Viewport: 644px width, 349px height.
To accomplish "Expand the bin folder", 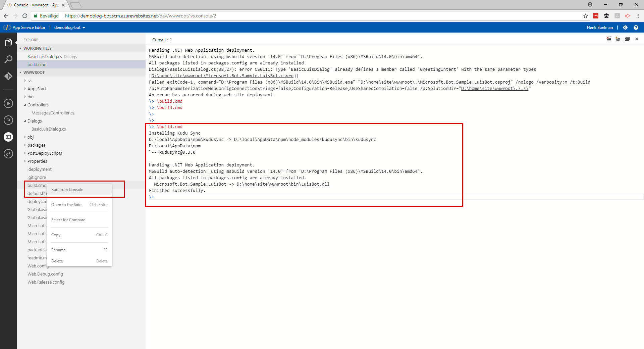I will [25, 97].
